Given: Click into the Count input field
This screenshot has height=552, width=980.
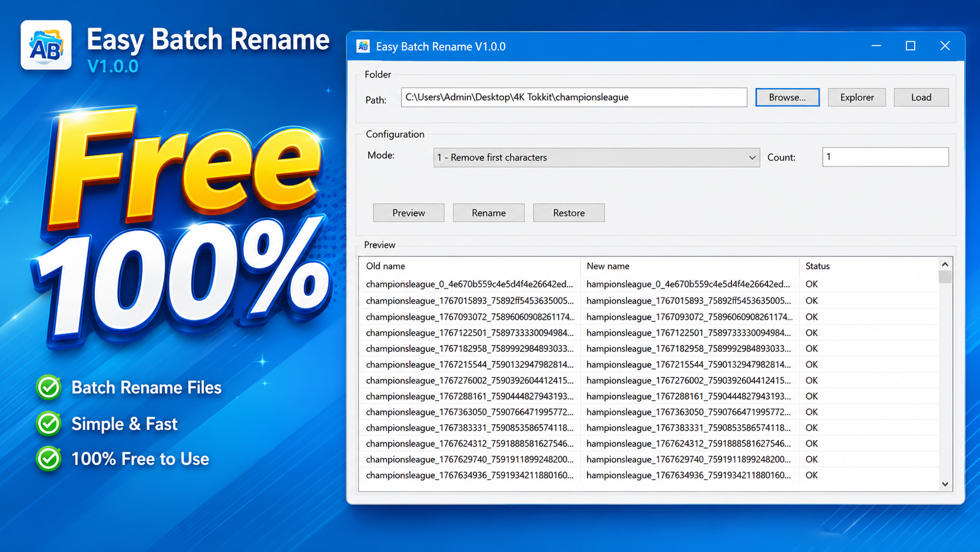Looking at the screenshot, I should 885,157.
